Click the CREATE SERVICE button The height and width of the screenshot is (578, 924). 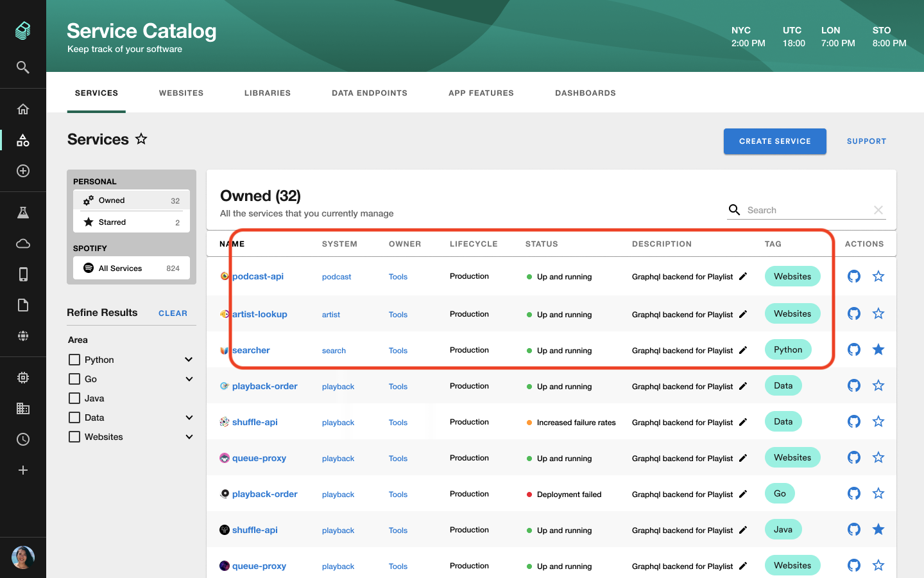[774, 141]
